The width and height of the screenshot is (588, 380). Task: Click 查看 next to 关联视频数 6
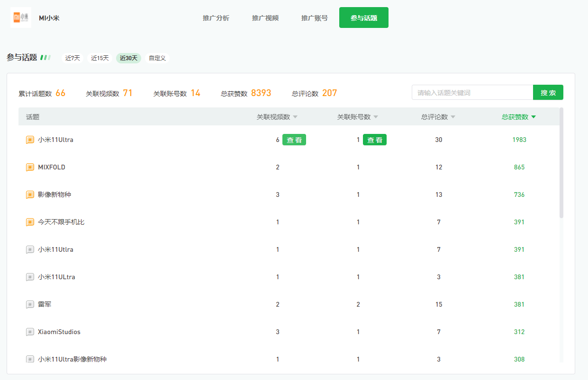(294, 140)
